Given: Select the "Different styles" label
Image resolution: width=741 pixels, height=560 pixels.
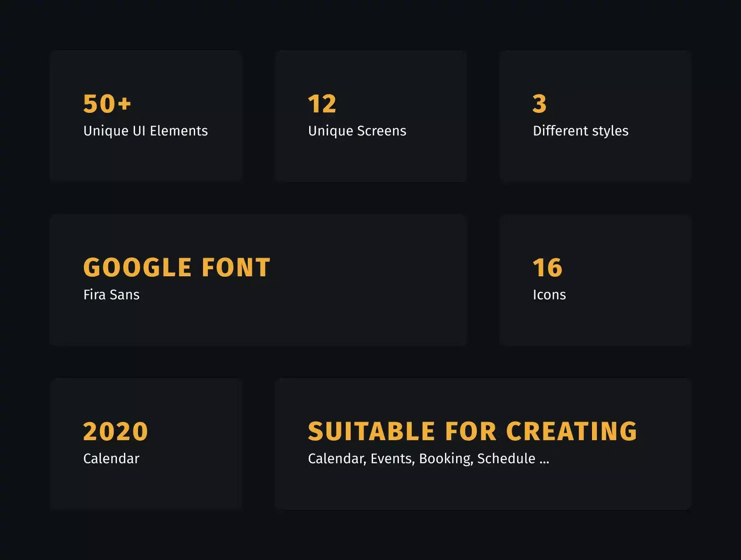Looking at the screenshot, I should click(x=580, y=131).
